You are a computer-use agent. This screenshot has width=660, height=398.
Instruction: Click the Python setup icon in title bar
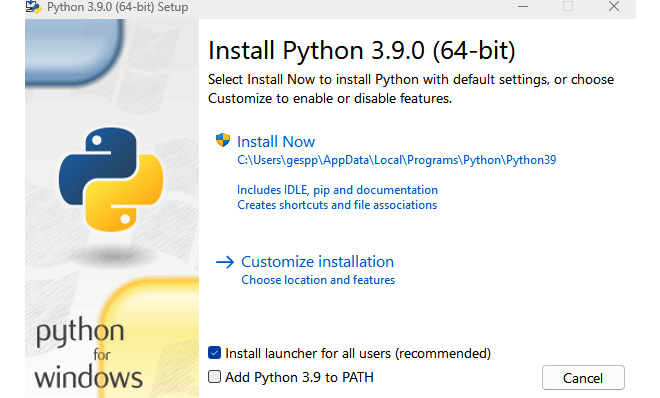(33, 7)
